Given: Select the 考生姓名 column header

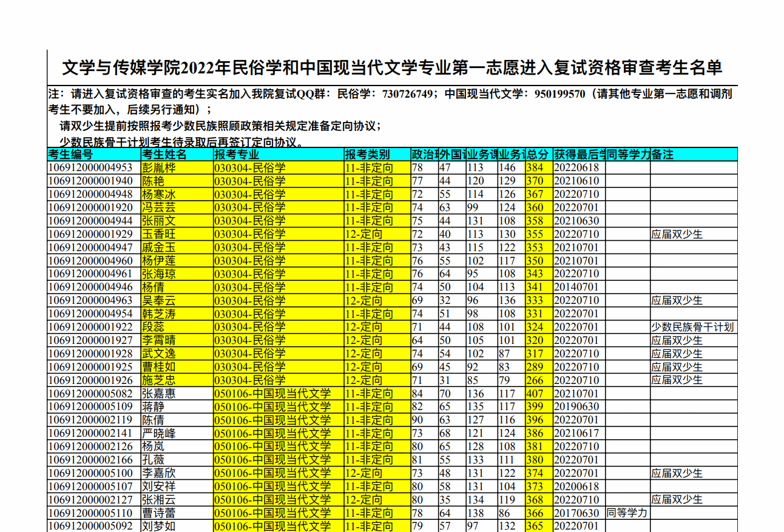Looking at the screenshot, I should pyautogui.click(x=177, y=154).
